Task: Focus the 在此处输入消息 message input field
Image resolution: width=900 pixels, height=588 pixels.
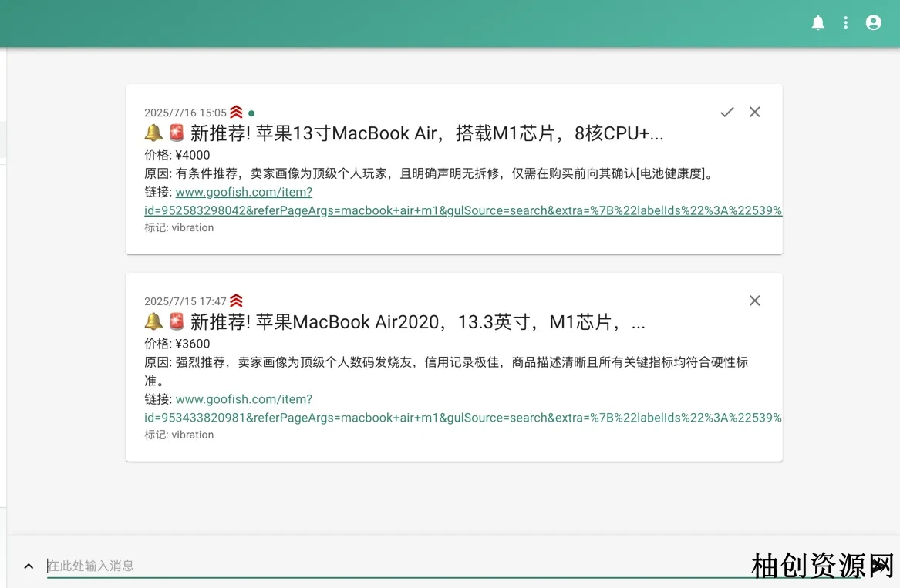Action: click(x=386, y=566)
